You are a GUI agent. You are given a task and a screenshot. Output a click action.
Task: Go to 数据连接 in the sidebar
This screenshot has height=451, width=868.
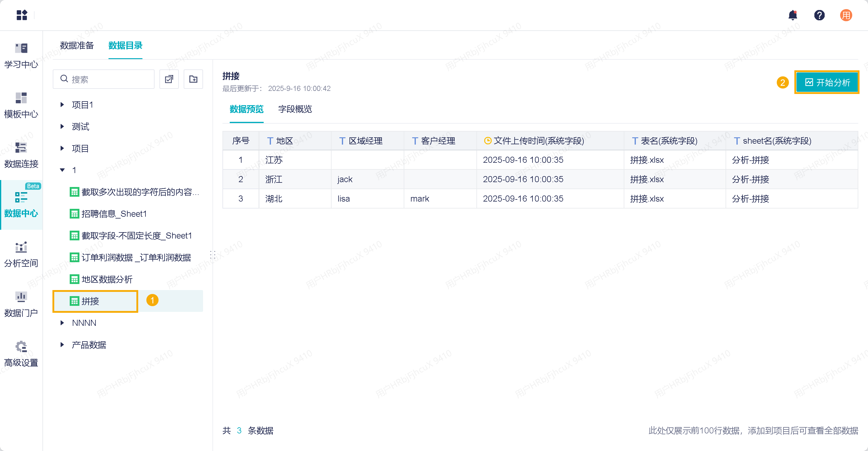pos(21,155)
